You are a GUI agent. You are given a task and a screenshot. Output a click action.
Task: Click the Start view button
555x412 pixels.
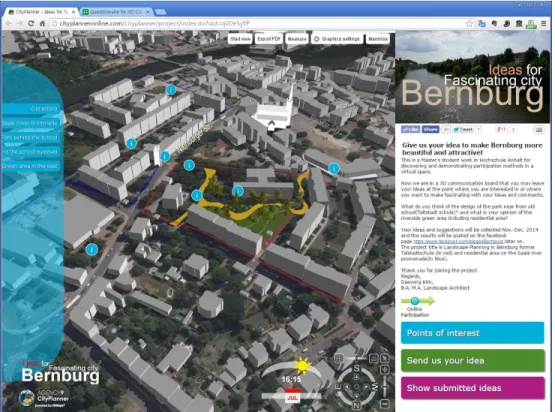click(240, 39)
